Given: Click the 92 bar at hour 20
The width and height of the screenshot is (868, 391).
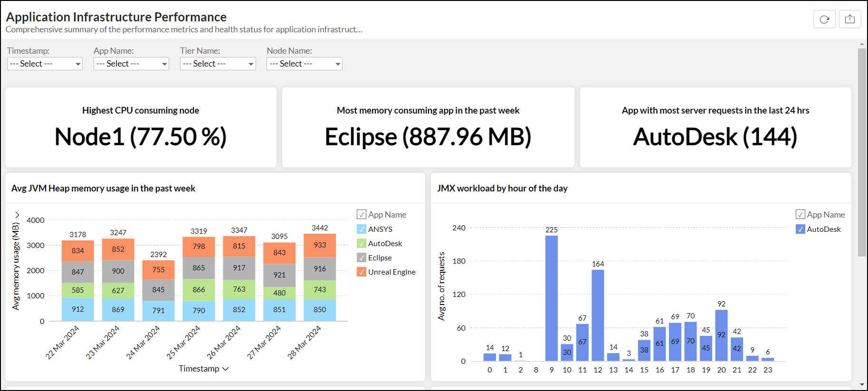Looking at the screenshot, I should pos(722,335).
